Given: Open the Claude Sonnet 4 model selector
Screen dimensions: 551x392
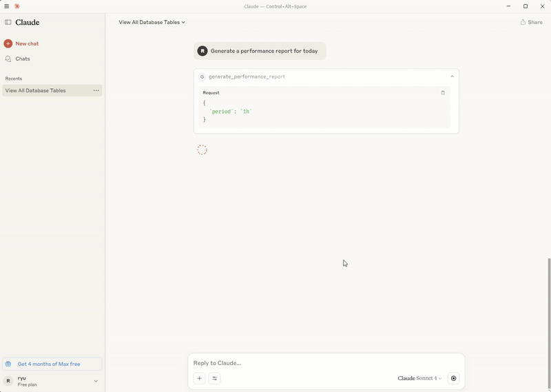Looking at the screenshot, I should [x=419, y=378].
